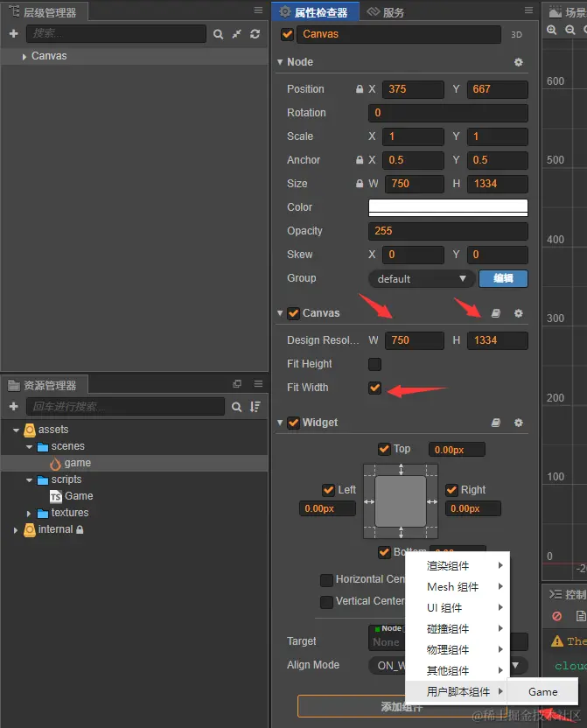
Task: Open Canvas component gear settings
Action: pos(519,313)
